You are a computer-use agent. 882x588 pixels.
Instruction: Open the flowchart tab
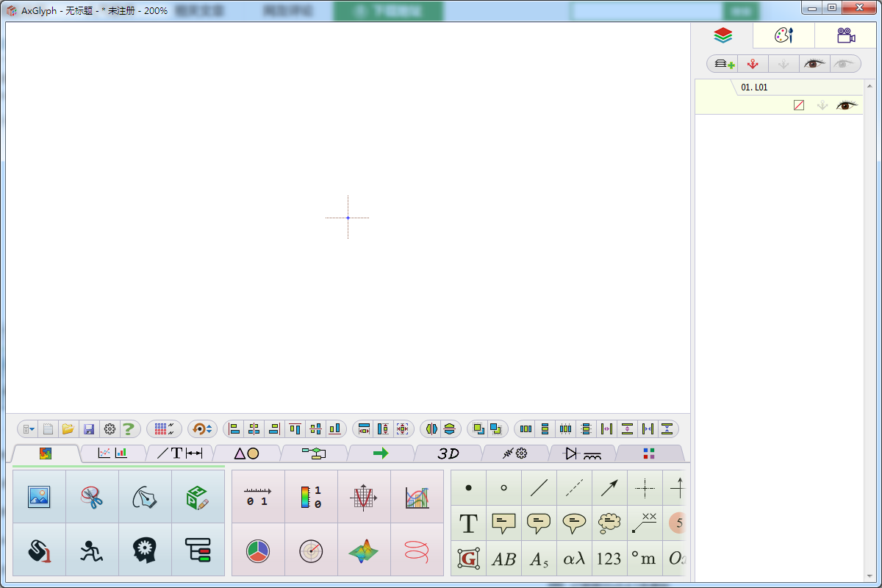(314, 453)
